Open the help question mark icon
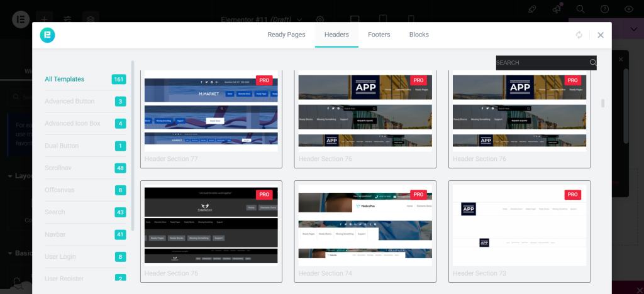 605,9
